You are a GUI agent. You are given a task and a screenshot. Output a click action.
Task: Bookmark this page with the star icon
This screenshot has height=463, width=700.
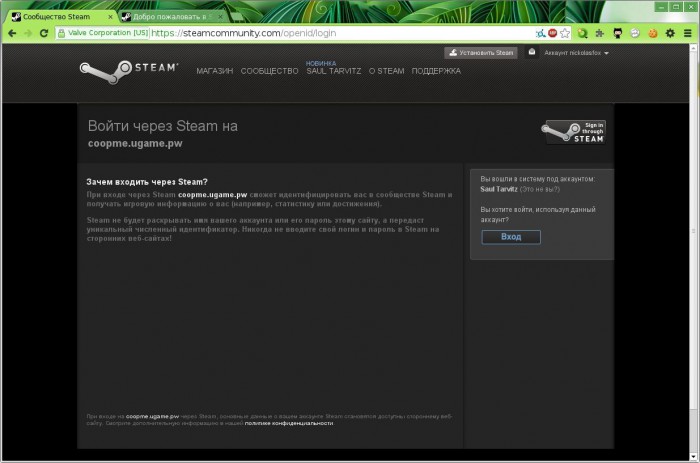(565, 33)
